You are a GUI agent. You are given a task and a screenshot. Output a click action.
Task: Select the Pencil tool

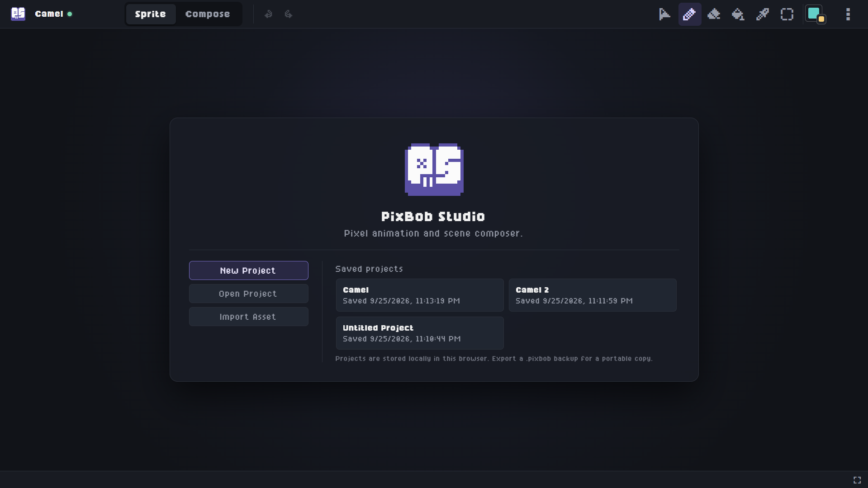[x=689, y=14]
